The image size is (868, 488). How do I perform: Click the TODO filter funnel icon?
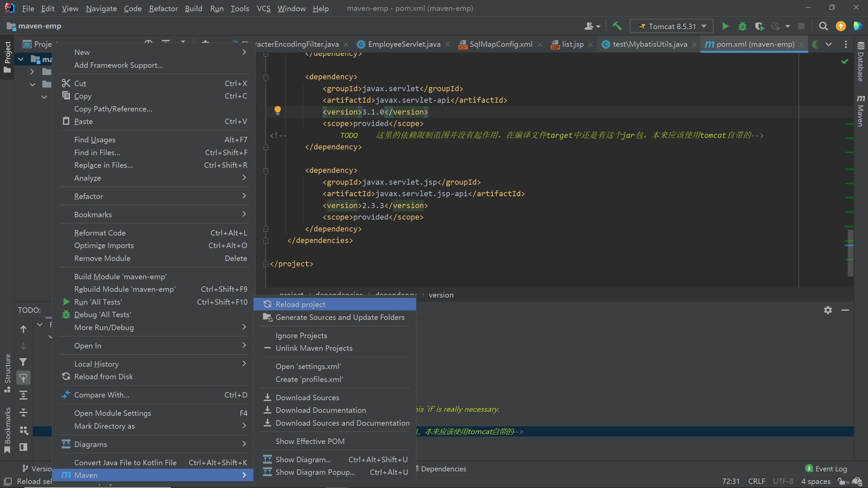[23, 362]
